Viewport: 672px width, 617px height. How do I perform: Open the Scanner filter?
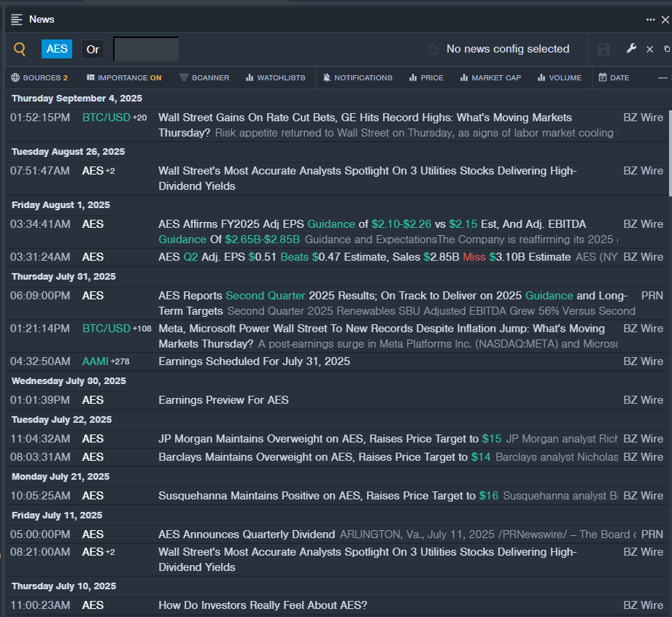tap(204, 77)
